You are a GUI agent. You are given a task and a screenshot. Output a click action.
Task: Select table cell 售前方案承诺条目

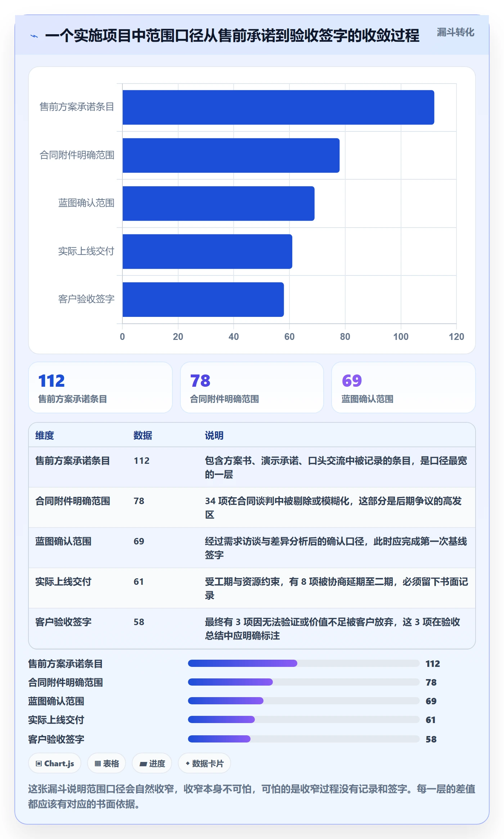pyautogui.click(x=73, y=461)
